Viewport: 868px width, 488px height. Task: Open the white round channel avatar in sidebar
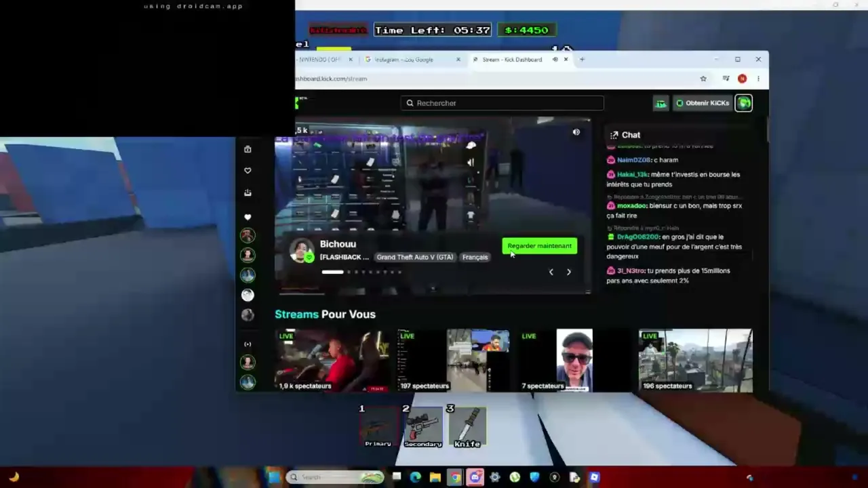click(248, 295)
